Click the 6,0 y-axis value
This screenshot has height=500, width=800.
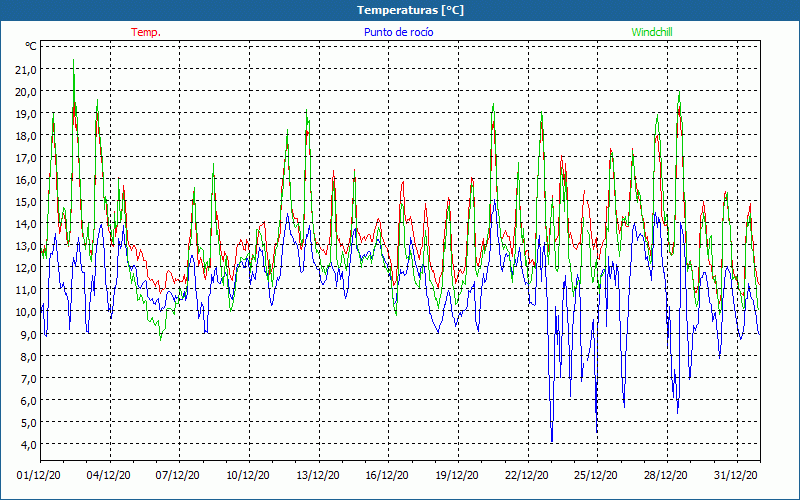[29, 401]
